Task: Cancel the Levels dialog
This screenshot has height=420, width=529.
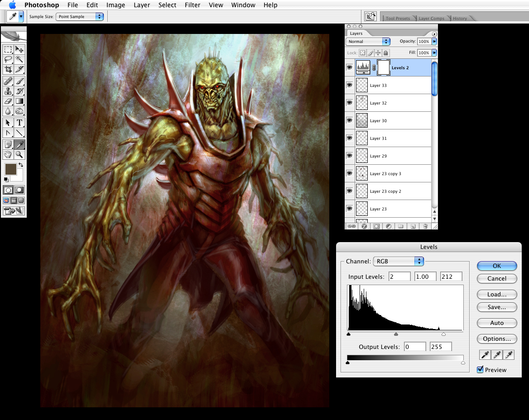Action: tap(497, 278)
